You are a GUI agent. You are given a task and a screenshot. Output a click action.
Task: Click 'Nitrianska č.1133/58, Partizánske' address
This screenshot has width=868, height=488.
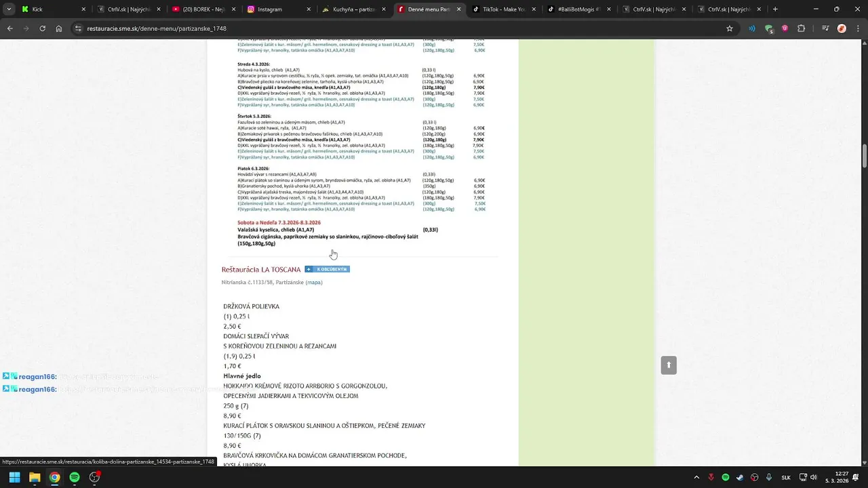262,282
